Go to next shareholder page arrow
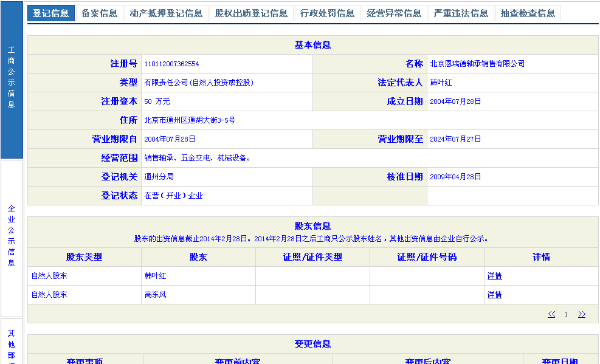Image resolution: width=600 pixels, height=364 pixels. [582, 314]
